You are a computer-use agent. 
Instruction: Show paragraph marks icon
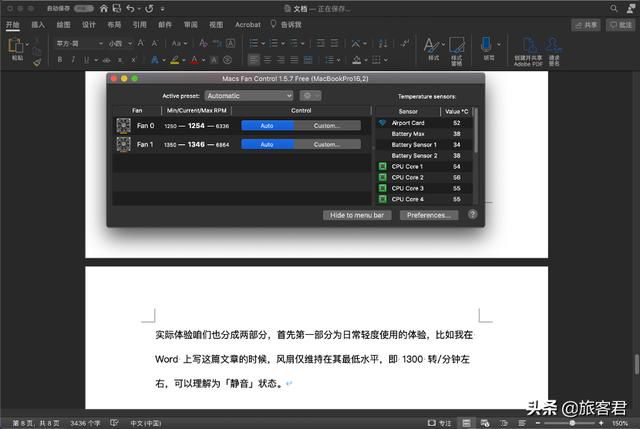point(405,43)
